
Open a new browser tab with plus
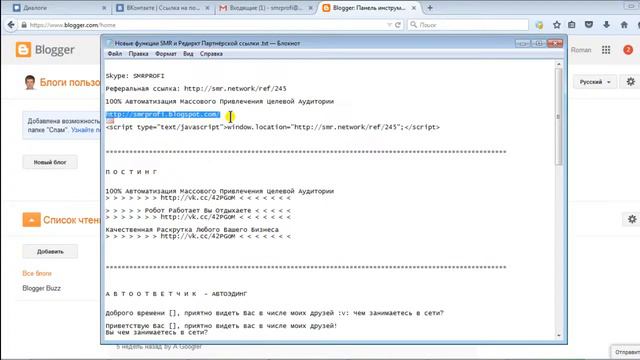(x=430, y=8)
